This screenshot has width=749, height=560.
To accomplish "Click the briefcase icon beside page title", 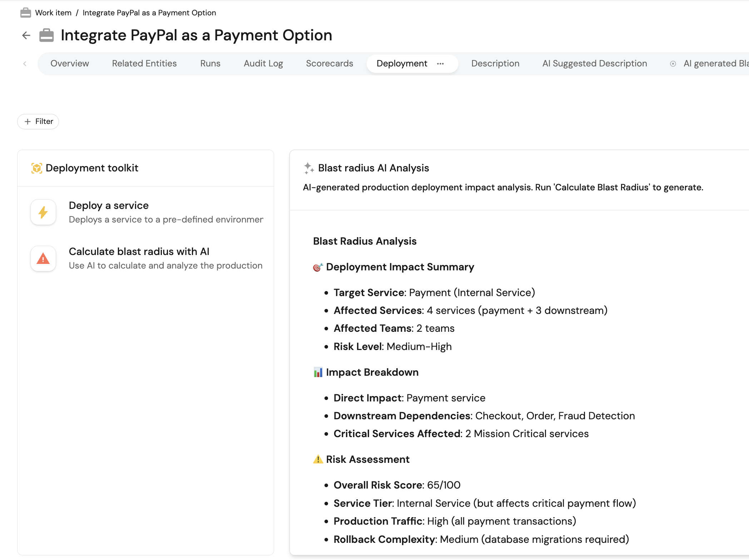I will click(x=46, y=35).
